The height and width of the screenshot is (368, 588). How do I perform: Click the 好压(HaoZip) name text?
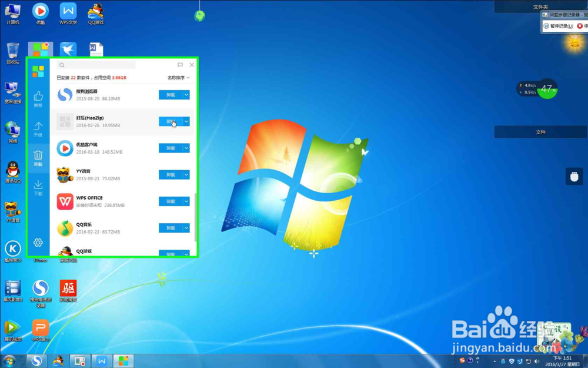(x=90, y=118)
